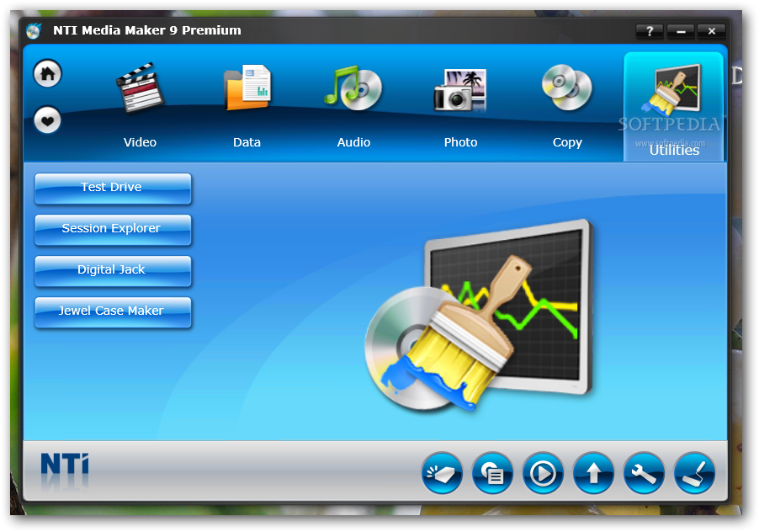Select the Utilities tab label
Screen dimensions: 759x532
674,150
